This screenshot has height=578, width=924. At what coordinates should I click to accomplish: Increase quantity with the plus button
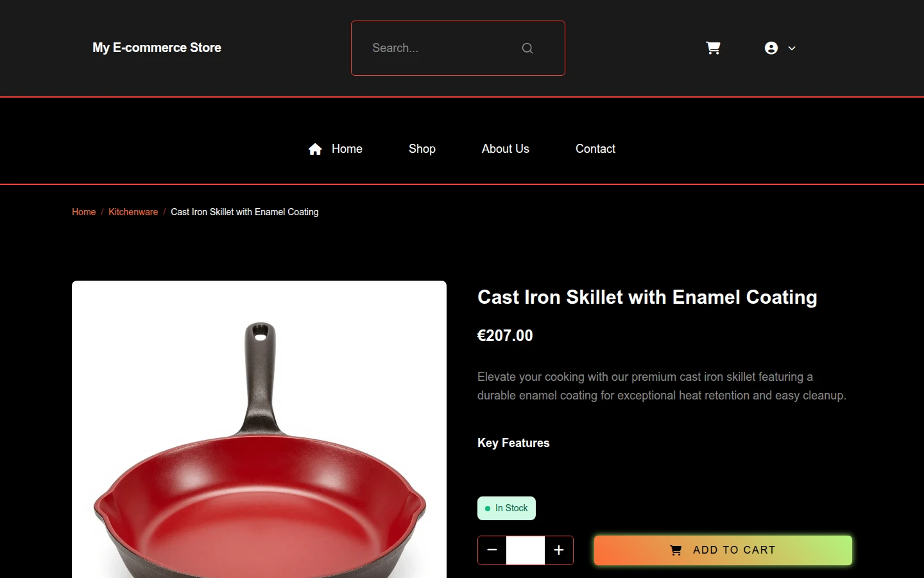559,550
